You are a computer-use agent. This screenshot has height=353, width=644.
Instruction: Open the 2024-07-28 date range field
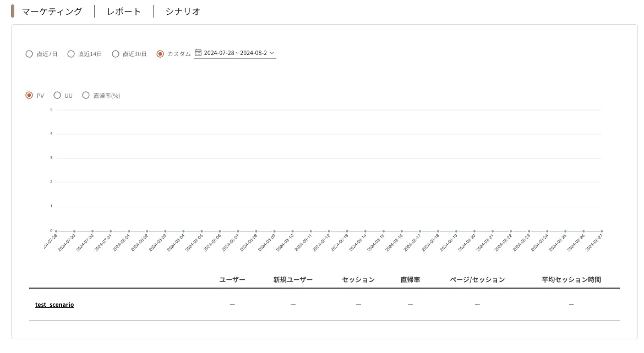point(236,53)
